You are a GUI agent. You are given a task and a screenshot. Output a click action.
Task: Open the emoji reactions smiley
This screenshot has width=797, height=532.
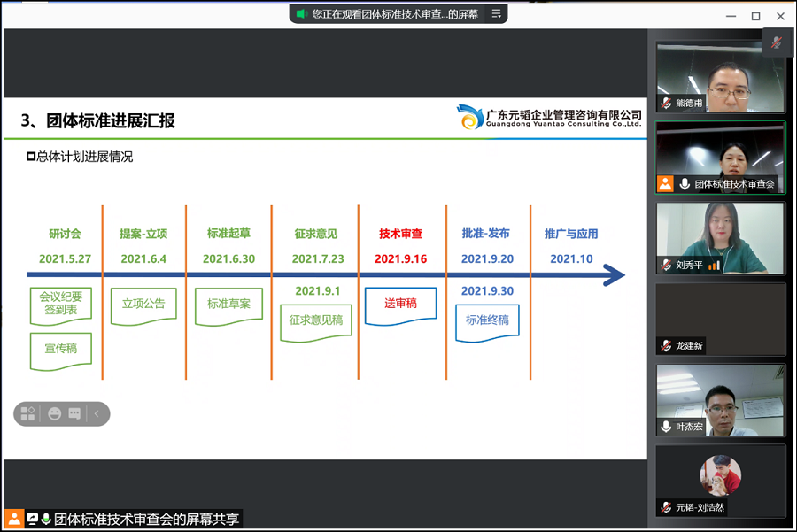55,413
